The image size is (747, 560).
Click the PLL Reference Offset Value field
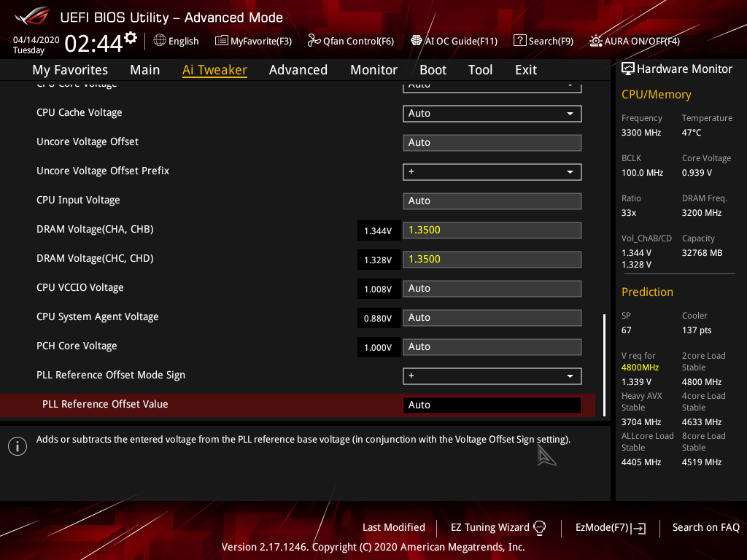(492, 405)
